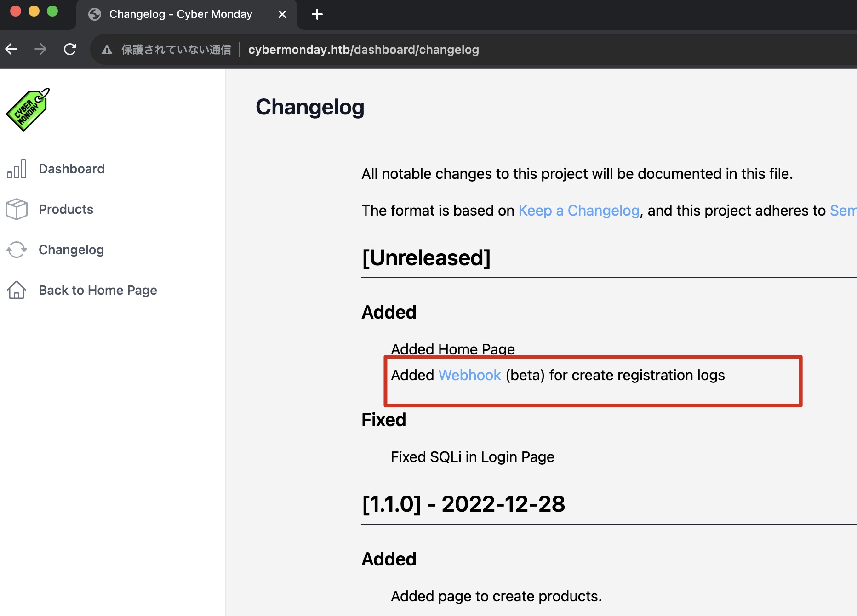857x616 pixels.
Task: Click the Changelog refresh-arrows icon
Action: tap(17, 250)
